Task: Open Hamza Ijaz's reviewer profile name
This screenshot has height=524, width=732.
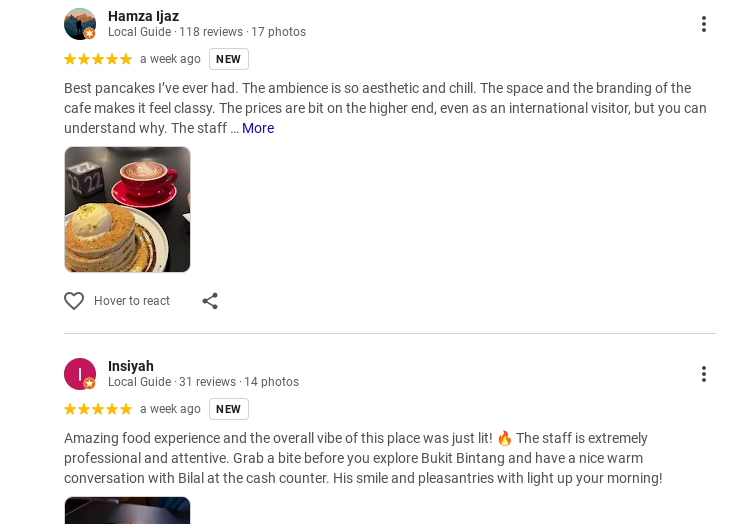Action: pos(143,16)
